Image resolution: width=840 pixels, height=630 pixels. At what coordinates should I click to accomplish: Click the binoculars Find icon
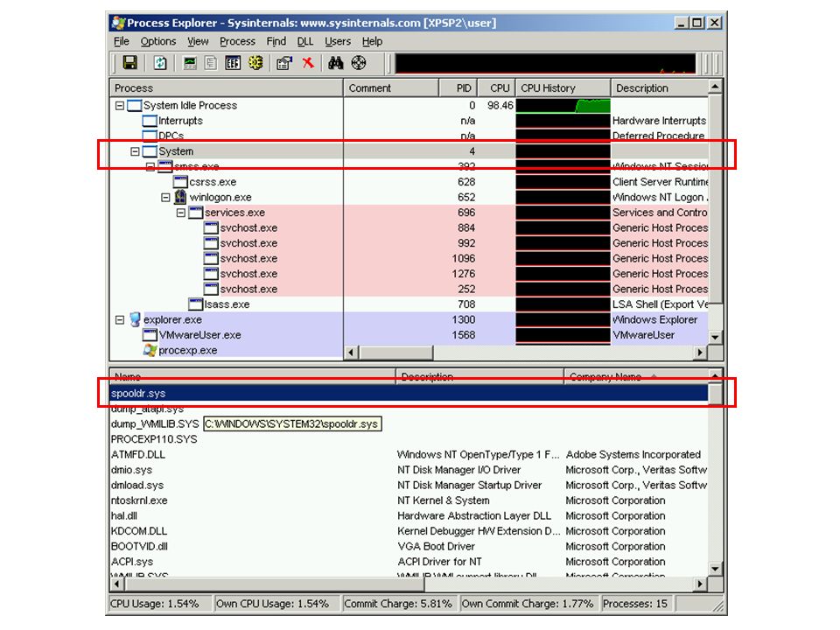pos(335,63)
